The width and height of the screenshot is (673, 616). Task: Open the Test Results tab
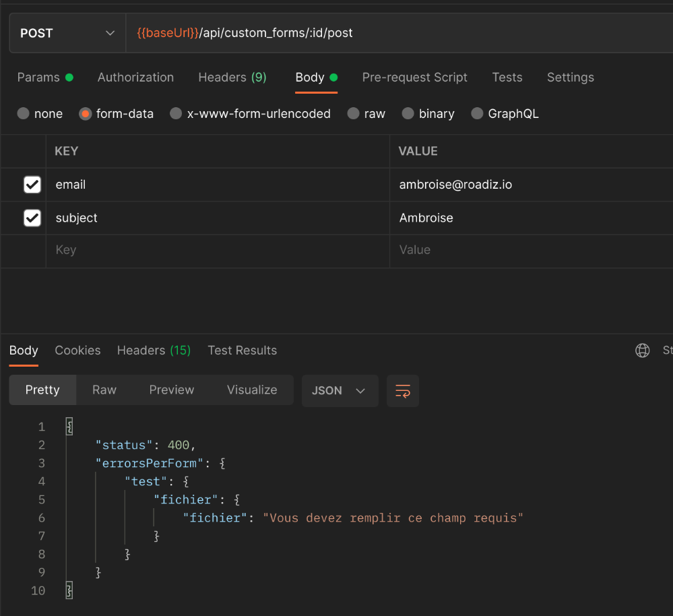pyautogui.click(x=242, y=350)
